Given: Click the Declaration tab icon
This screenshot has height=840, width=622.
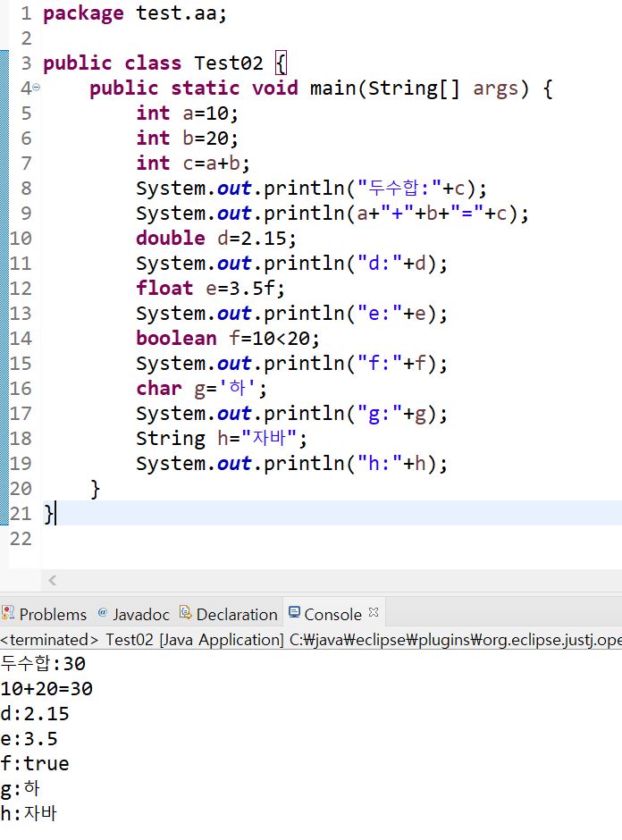Looking at the screenshot, I should pos(185,612).
